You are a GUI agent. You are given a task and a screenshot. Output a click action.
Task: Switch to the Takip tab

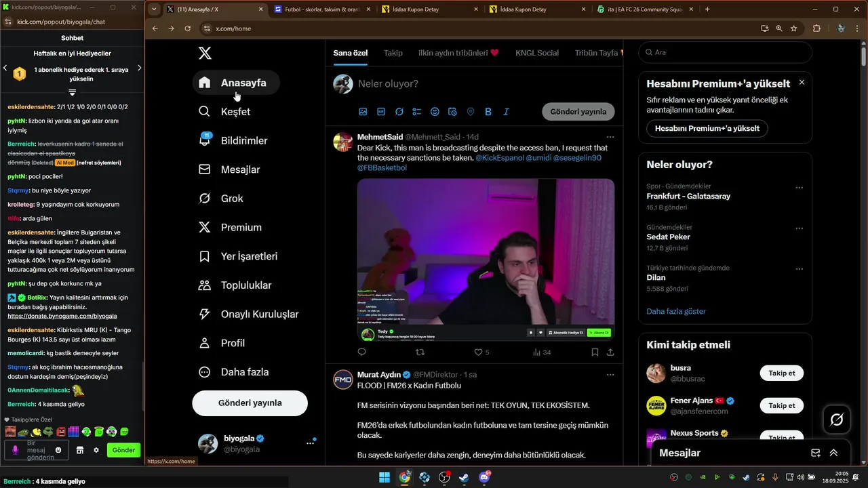393,53
